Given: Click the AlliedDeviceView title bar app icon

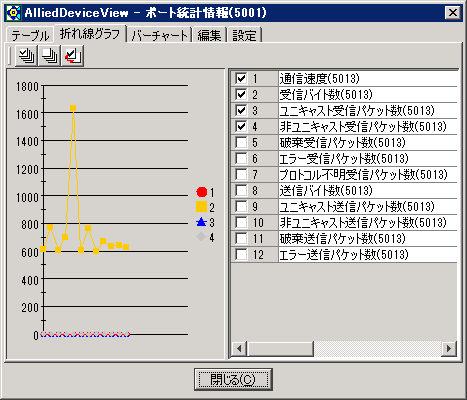Looking at the screenshot, I should [x=13, y=13].
